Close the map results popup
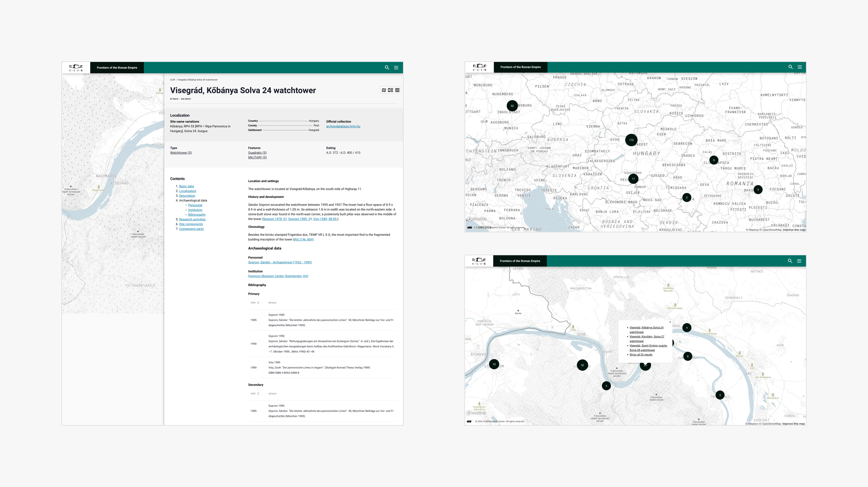Viewport: 868px width, 487px height. coord(670,322)
